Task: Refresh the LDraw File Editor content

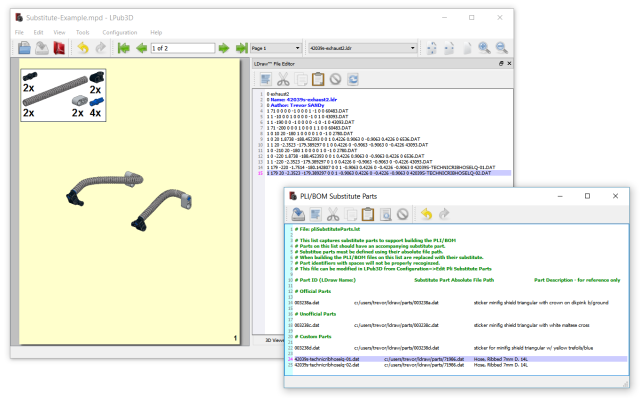Action: pyautogui.click(x=353, y=79)
